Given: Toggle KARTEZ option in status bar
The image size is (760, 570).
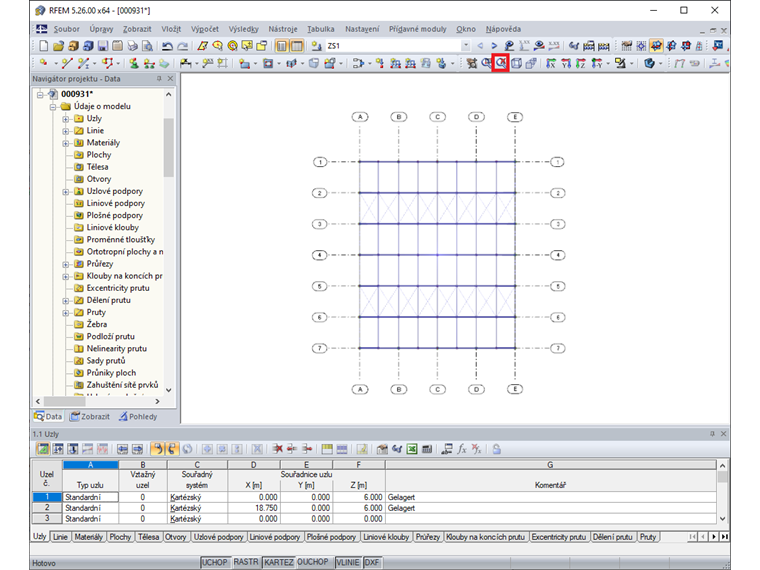Looking at the screenshot, I should [279, 562].
